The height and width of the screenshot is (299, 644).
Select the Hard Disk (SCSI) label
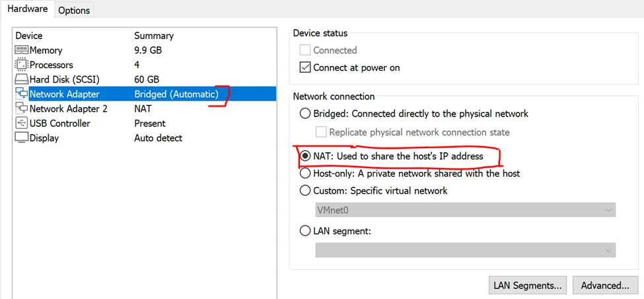pyautogui.click(x=65, y=79)
